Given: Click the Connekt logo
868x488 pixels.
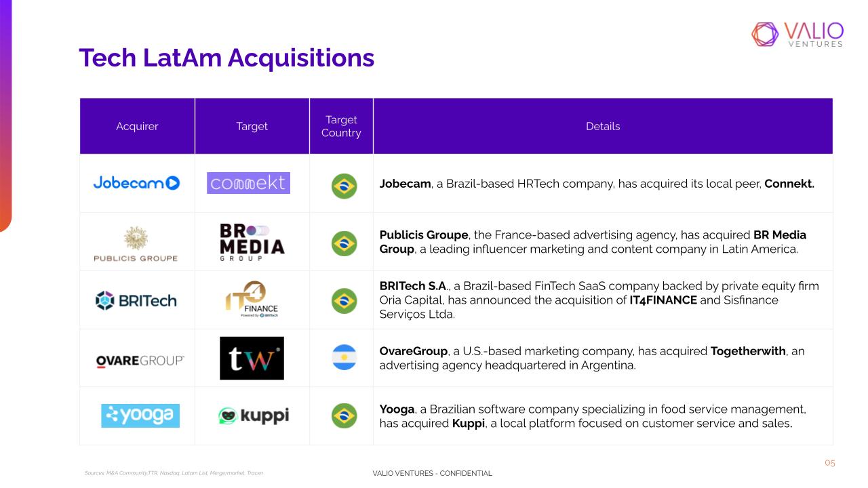Looking at the screenshot, I should pos(248,183).
